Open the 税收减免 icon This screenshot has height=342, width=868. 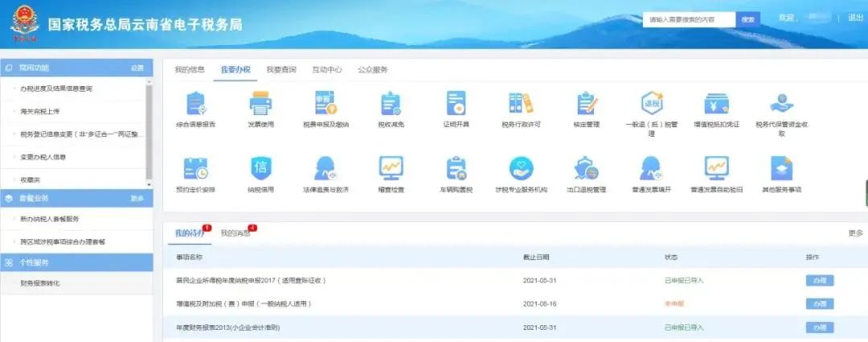391,104
